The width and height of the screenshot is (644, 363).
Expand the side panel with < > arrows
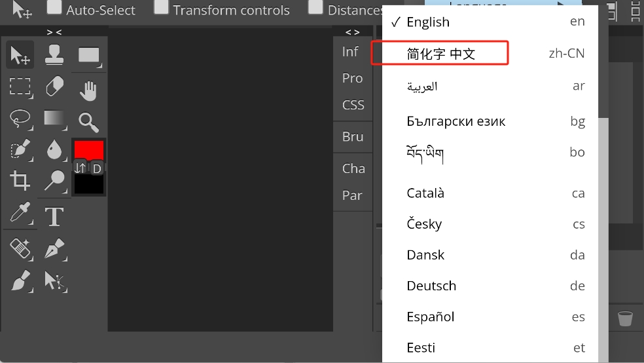pyautogui.click(x=352, y=32)
